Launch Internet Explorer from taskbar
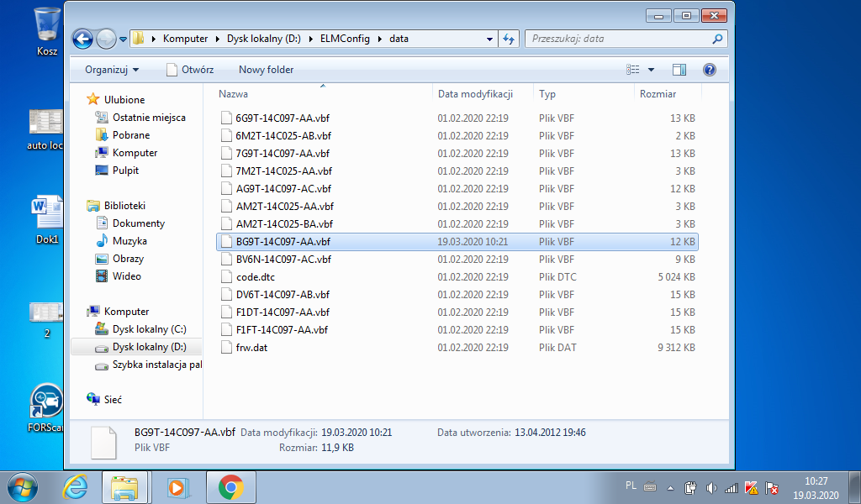Viewport: 861px width, 504px height. point(75,486)
